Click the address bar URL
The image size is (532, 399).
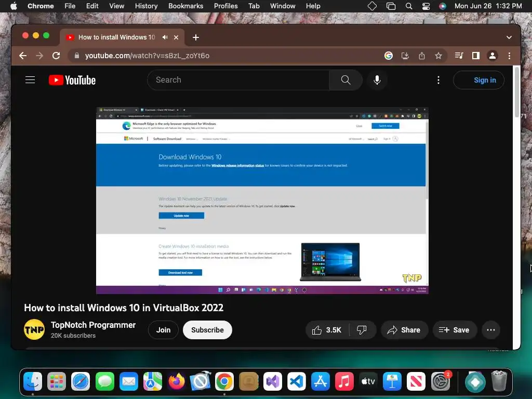click(147, 56)
